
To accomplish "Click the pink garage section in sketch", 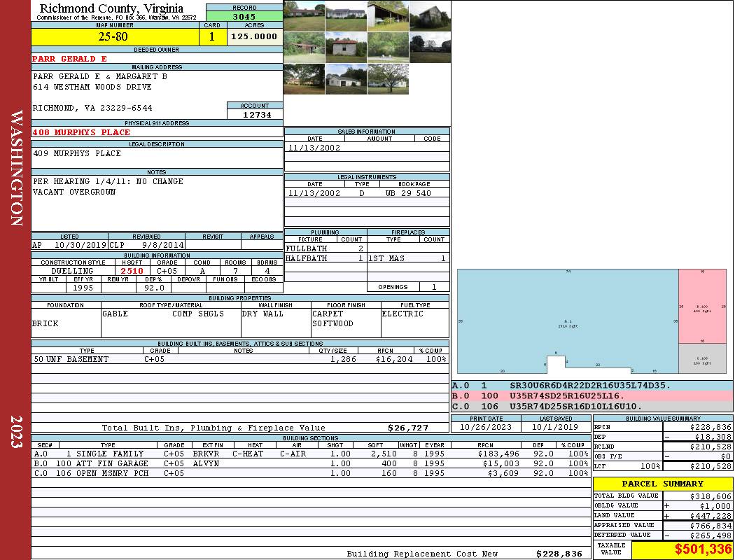I will click(x=702, y=307).
